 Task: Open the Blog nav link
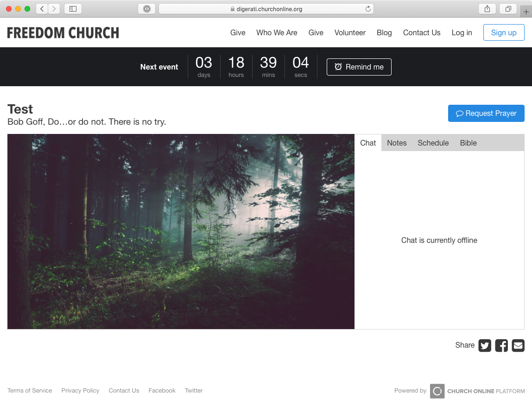point(385,32)
